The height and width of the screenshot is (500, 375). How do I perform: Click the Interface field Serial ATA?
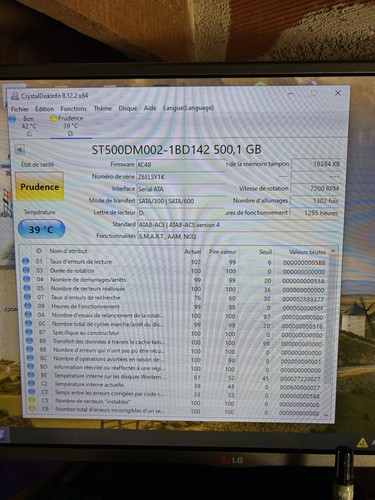coord(181,189)
